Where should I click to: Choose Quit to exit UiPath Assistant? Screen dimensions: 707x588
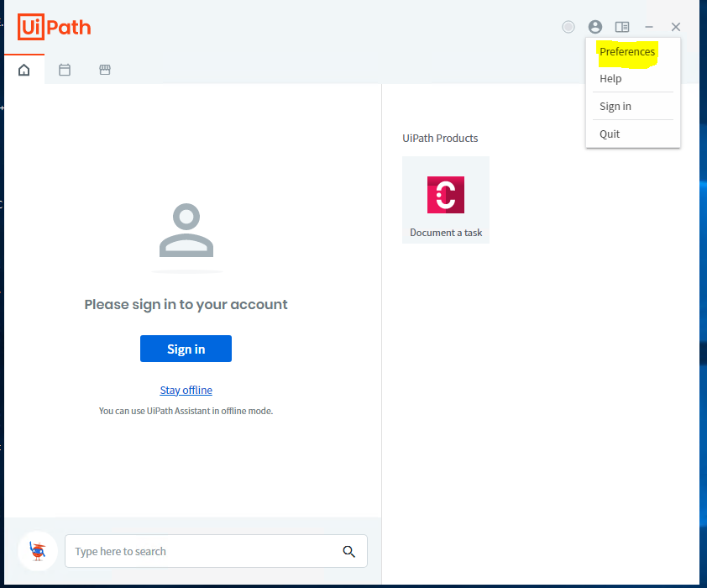[x=609, y=134]
